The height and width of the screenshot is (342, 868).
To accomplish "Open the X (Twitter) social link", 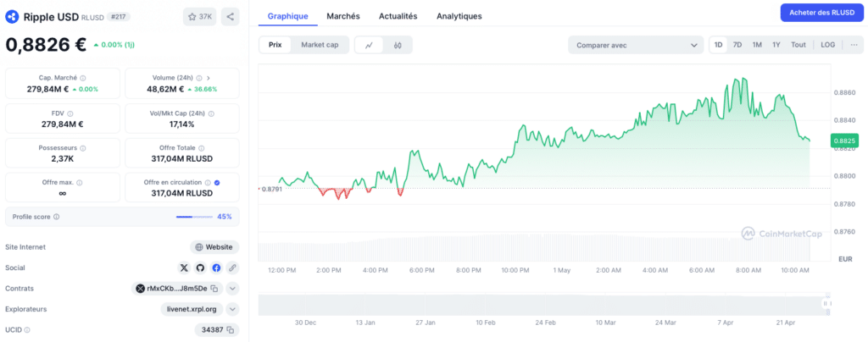I will tap(184, 268).
